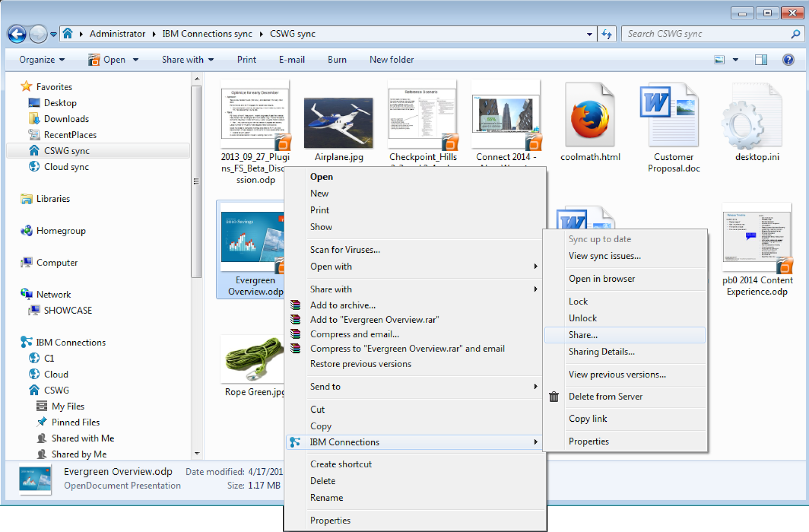This screenshot has height=532, width=809.
Task: Select Shared with Me in tree
Action: coord(83,438)
